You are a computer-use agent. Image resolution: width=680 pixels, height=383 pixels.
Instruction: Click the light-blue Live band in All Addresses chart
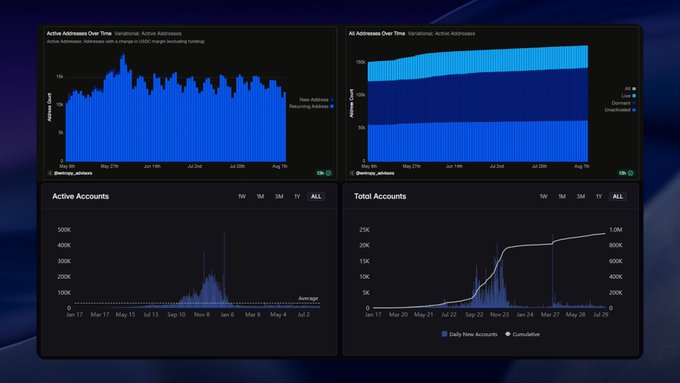click(477, 64)
